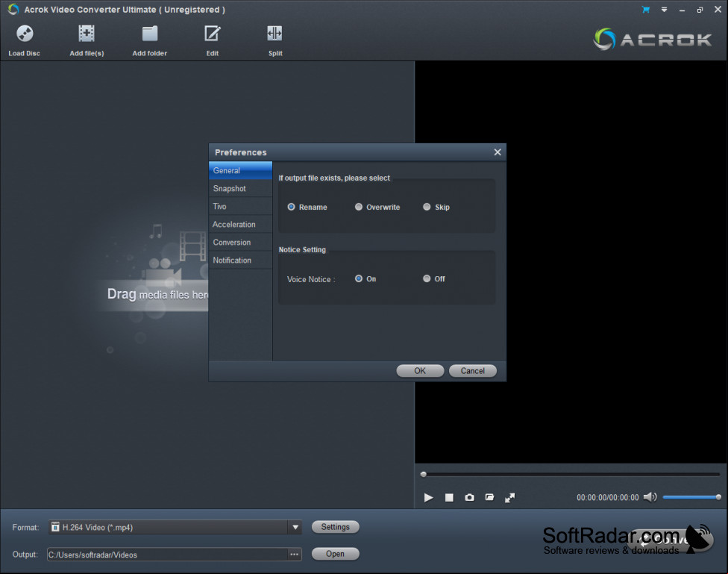Cancel the Preferences dialog
Screen dimensions: 728x574
473,370
